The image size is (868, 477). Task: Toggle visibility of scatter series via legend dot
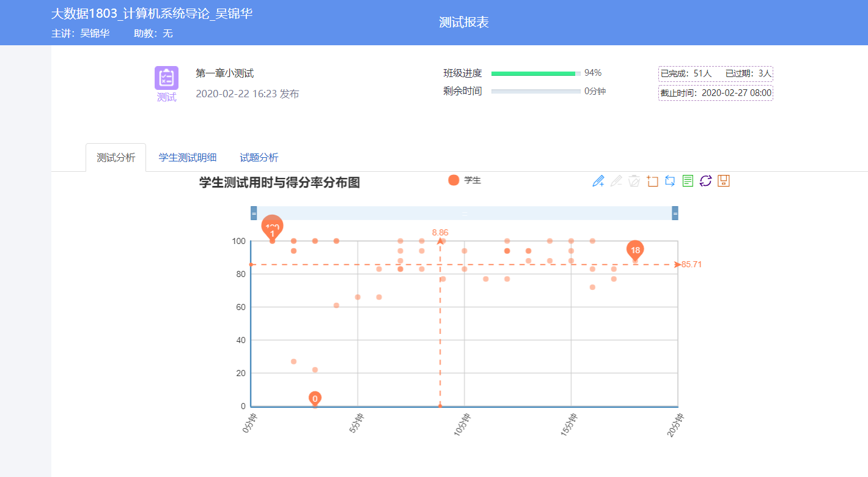453,180
